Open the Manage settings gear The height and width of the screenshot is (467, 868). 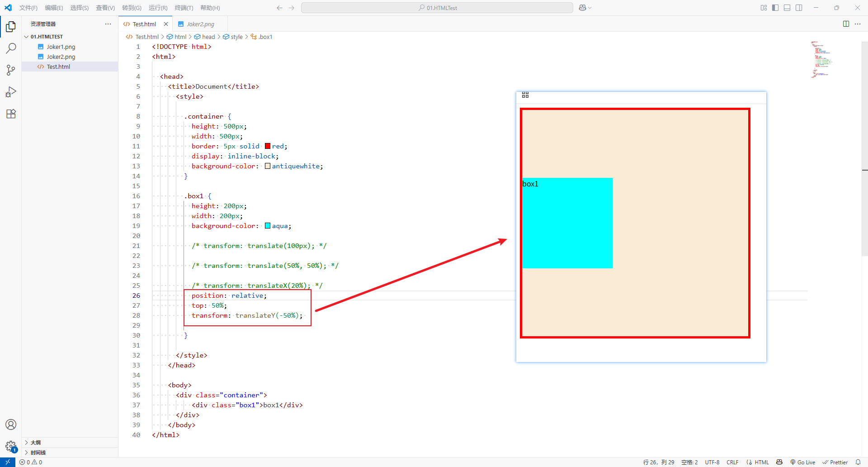pyautogui.click(x=11, y=446)
